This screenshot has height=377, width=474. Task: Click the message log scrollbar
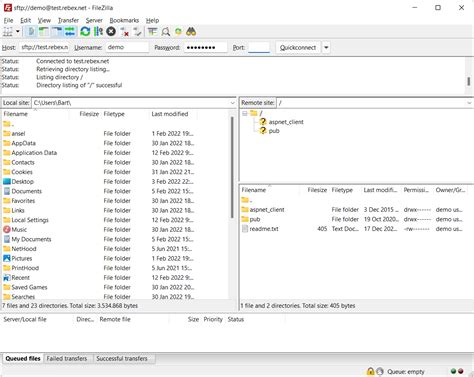point(468,81)
